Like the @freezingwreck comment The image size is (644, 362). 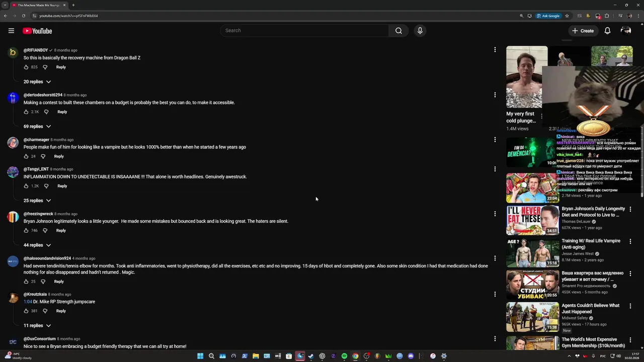coord(26,230)
